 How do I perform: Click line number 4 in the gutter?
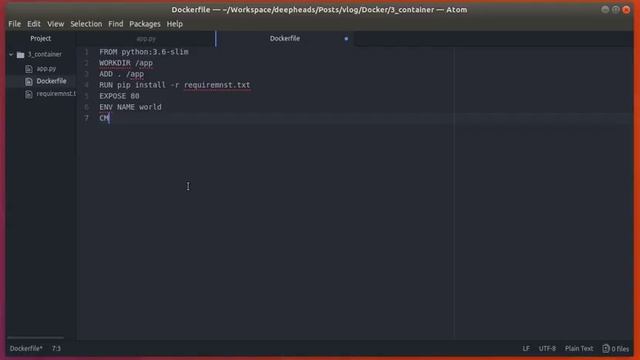coord(86,85)
